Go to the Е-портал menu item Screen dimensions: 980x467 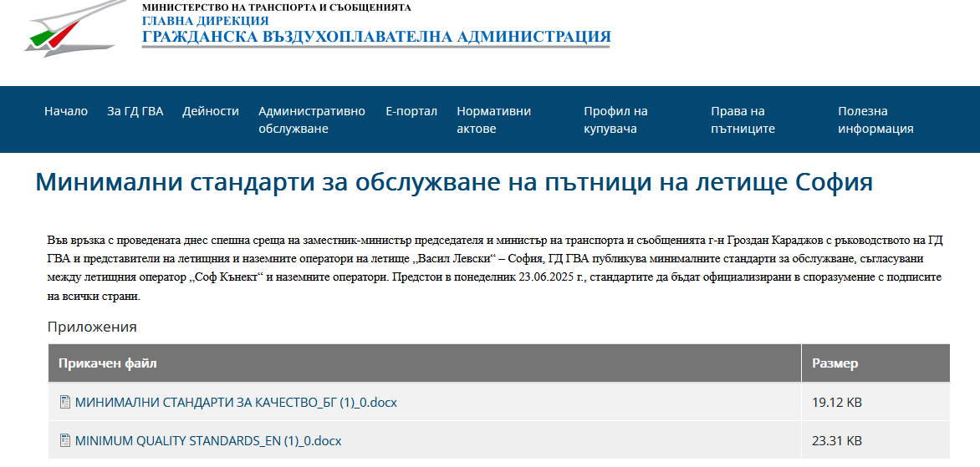click(411, 111)
